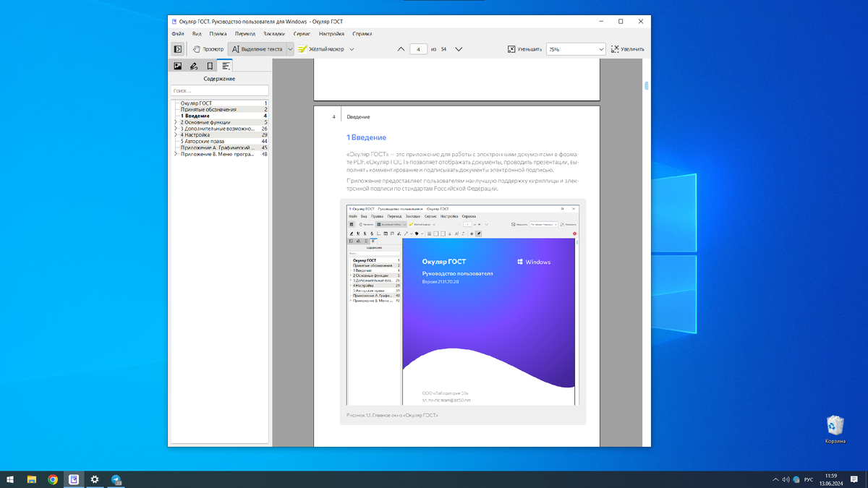
Task: Click the Увеличить zoom in button
Action: [627, 49]
